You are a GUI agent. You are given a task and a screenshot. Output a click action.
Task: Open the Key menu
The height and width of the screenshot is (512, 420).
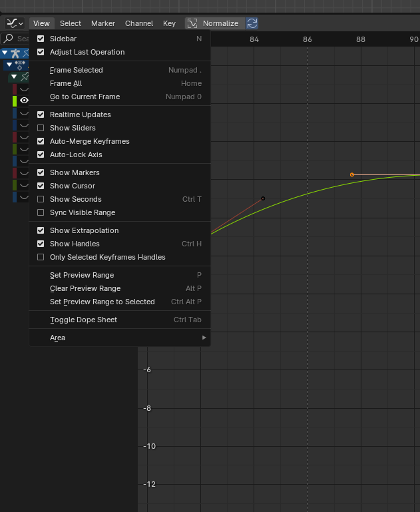tap(169, 23)
